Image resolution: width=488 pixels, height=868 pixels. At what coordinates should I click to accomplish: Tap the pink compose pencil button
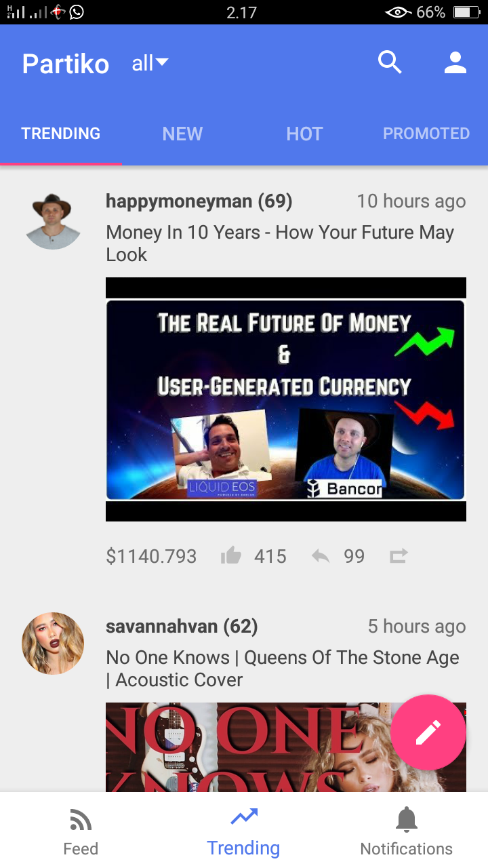tap(428, 732)
